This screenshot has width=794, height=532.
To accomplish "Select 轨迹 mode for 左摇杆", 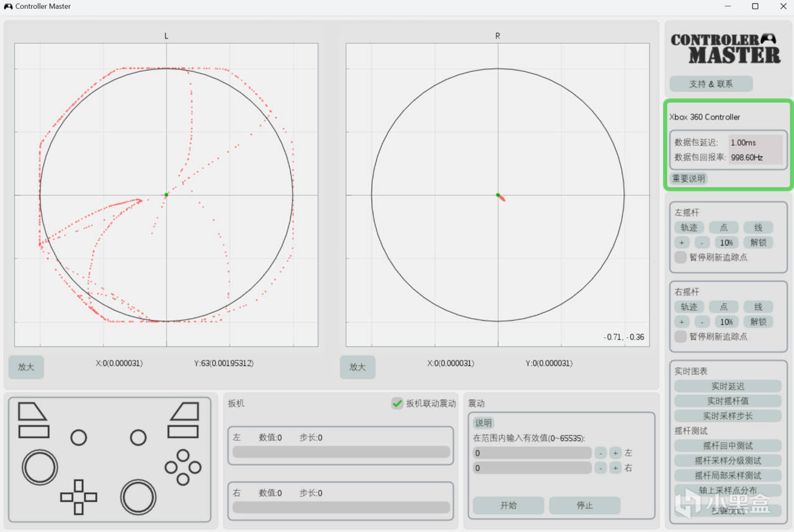I will point(689,228).
